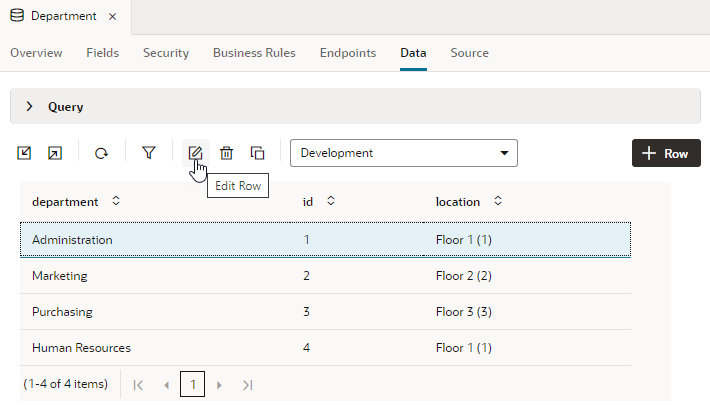Open the Endpoints tab

[348, 53]
